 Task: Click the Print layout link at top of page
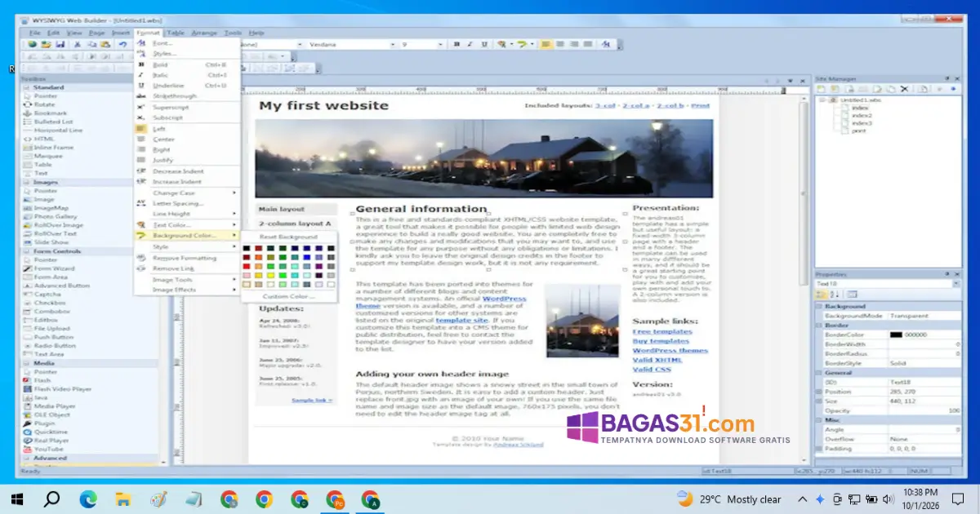[701, 106]
